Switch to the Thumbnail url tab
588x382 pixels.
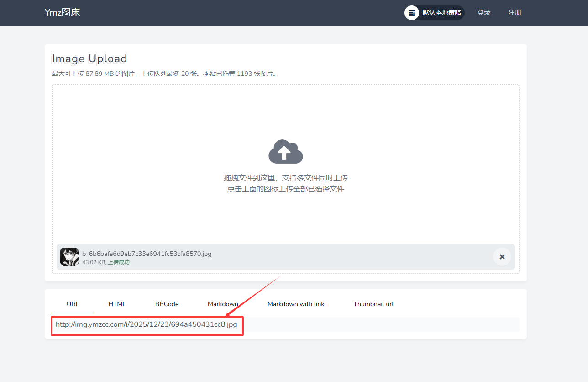click(373, 304)
